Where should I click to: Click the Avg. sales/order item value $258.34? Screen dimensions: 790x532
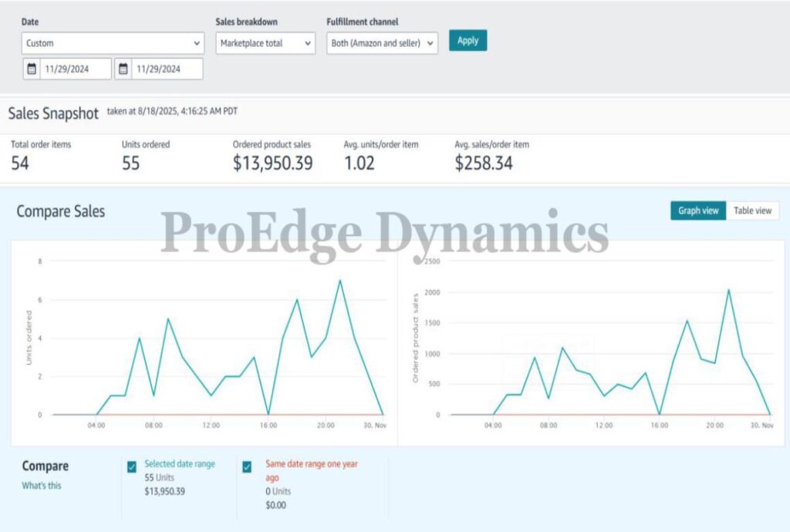483,163
